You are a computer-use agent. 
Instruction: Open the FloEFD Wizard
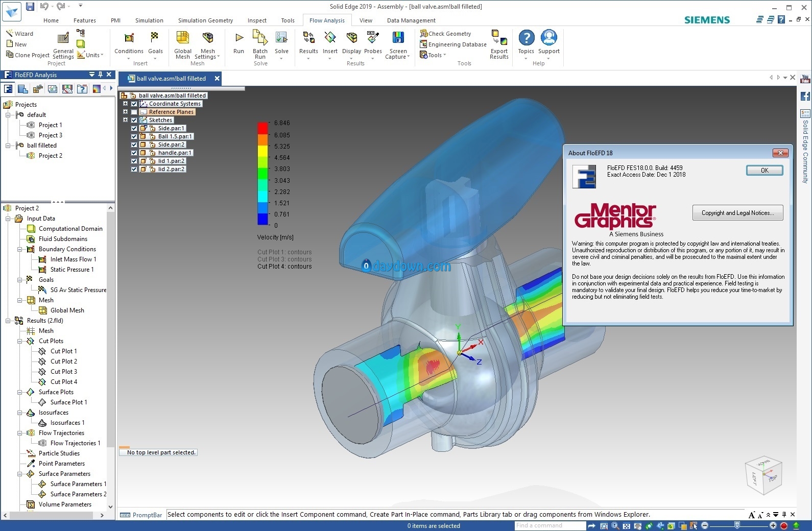tap(19, 33)
